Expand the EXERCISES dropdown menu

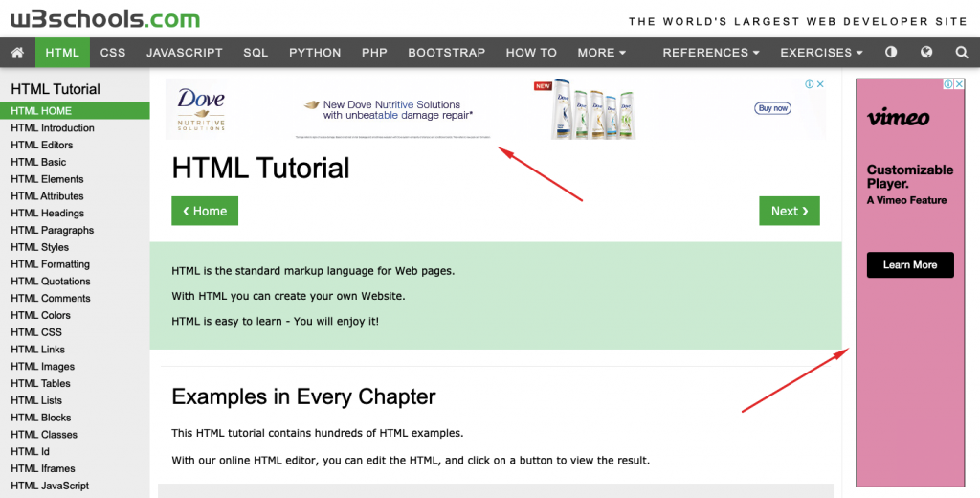click(x=821, y=53)
